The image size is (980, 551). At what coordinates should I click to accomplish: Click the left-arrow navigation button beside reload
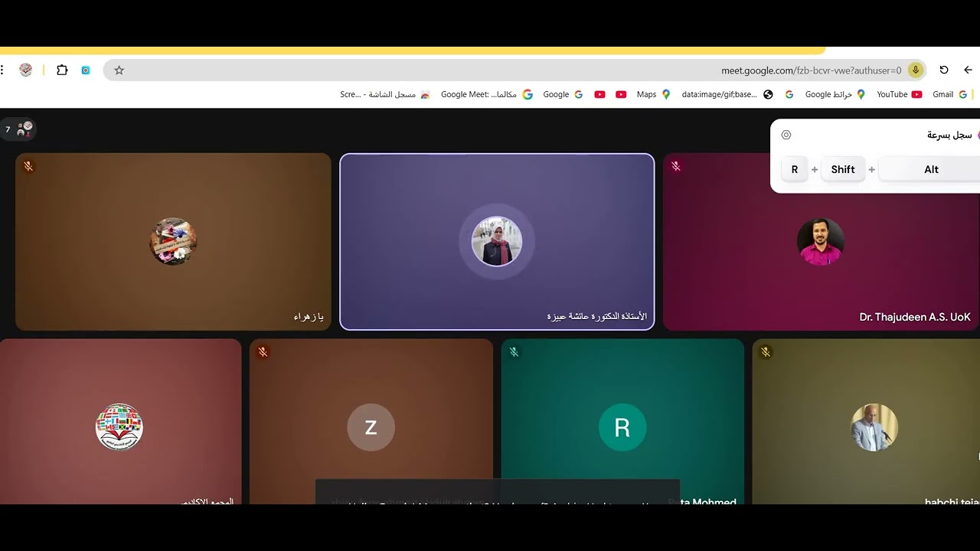(968, 70)
